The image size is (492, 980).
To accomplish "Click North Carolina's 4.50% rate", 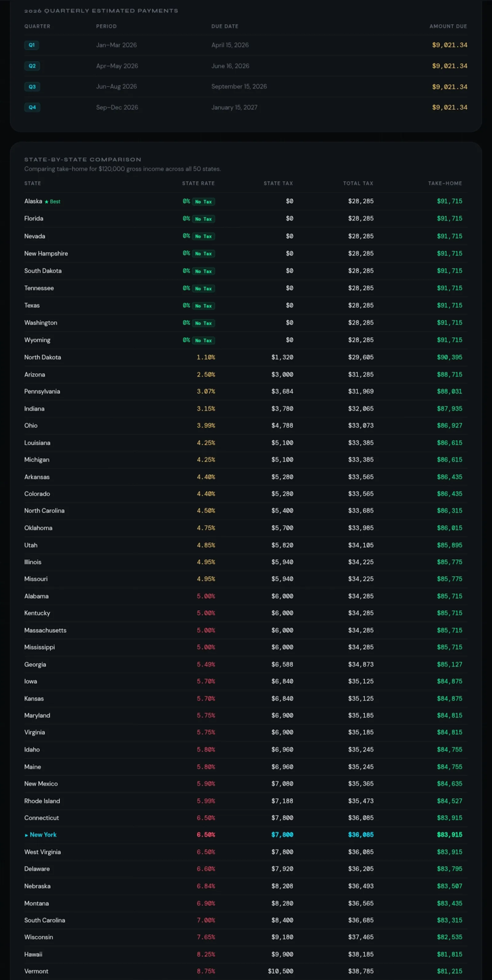I will click(206, 511).
